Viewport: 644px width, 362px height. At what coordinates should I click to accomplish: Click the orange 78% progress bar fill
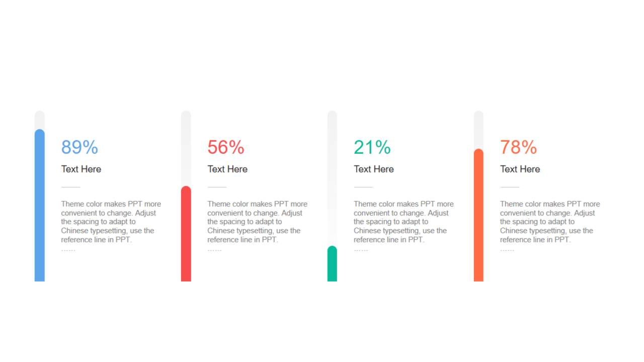coord(478,216)
